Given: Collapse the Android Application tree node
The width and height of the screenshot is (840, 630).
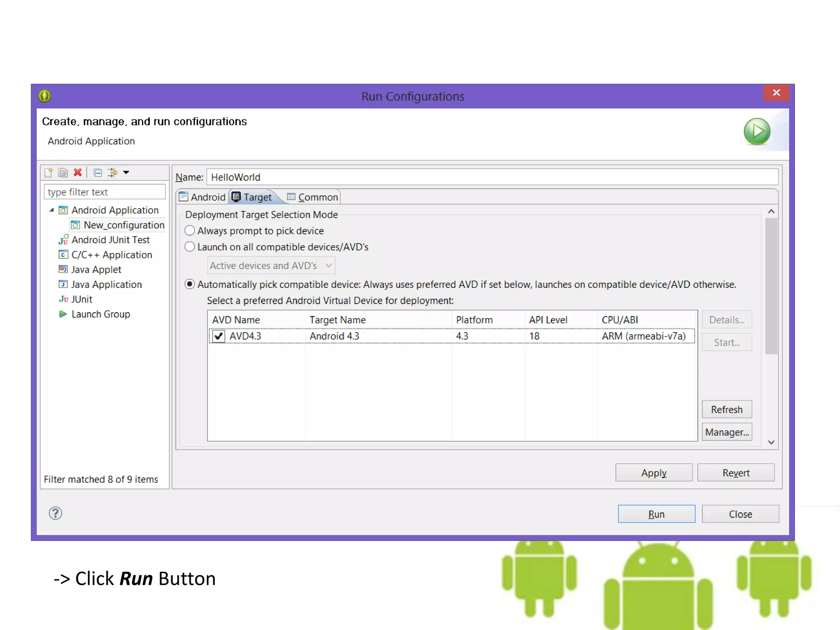Looking at the screenshot, I should click(x=52, y=210).
